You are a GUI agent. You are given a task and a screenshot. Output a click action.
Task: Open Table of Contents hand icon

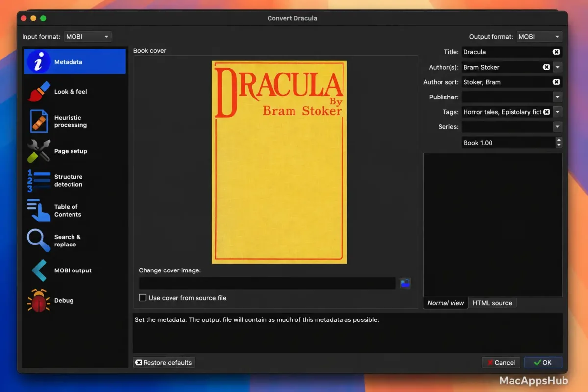[39, 211]
